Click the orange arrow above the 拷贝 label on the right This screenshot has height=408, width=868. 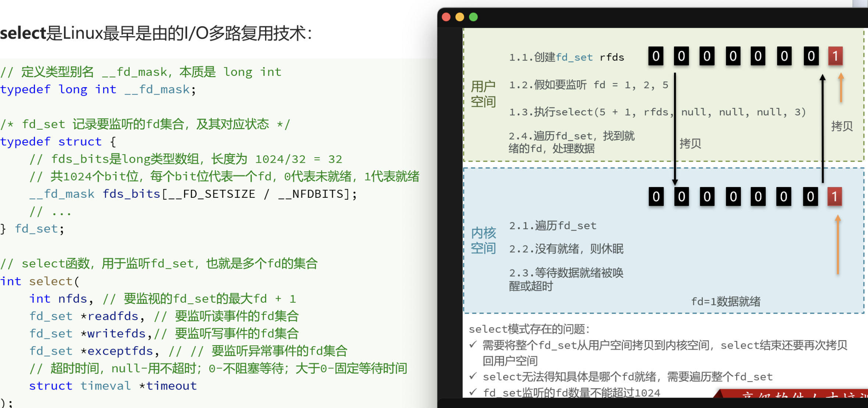click(x=841, y=88)
